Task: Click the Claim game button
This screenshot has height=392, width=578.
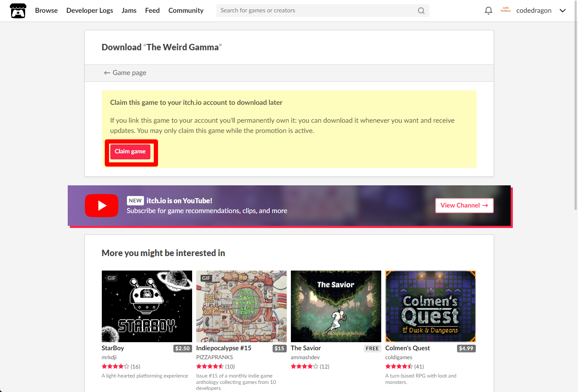Action: 130,152
